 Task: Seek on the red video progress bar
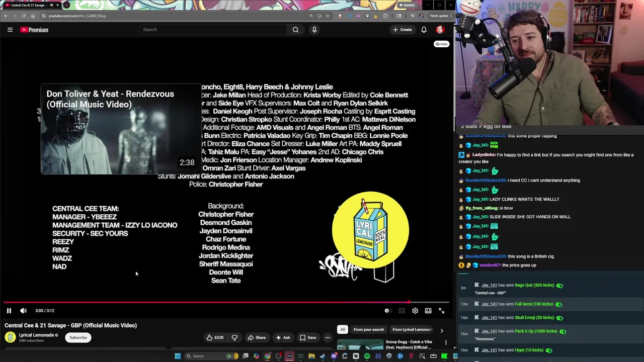tap(225, 303)
